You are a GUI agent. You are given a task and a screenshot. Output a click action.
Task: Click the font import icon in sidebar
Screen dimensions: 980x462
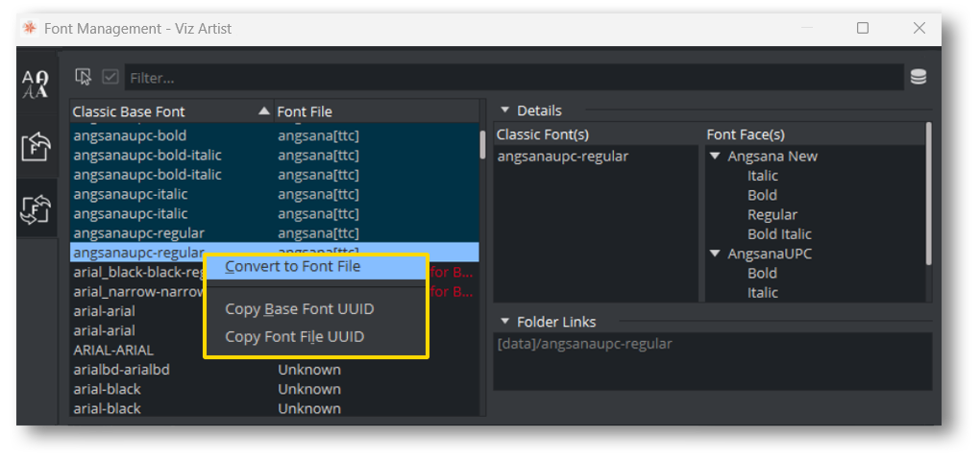click(36, 147)
